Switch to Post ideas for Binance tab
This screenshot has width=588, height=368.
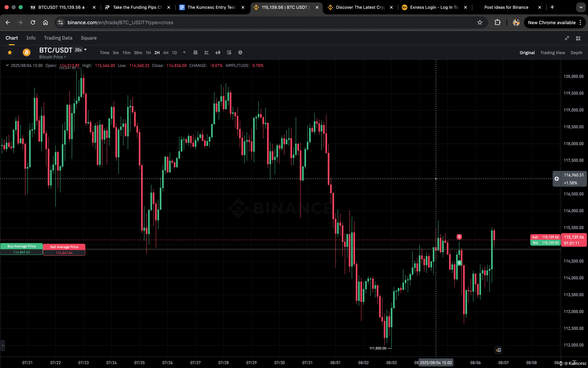point(506,7)
